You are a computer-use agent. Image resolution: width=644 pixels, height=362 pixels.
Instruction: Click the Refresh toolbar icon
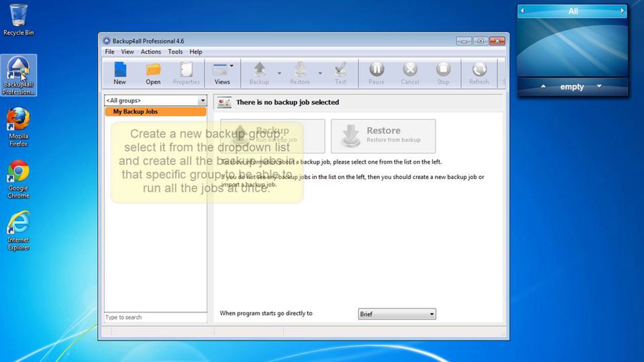click(479, 70)
